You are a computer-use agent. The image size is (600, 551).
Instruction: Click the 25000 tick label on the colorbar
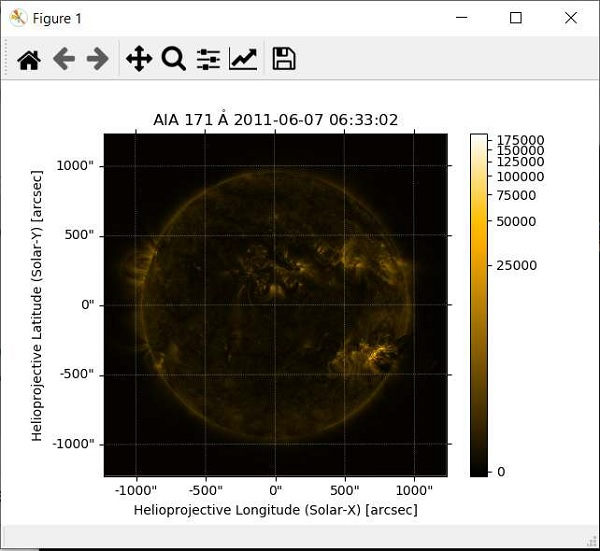517,265
